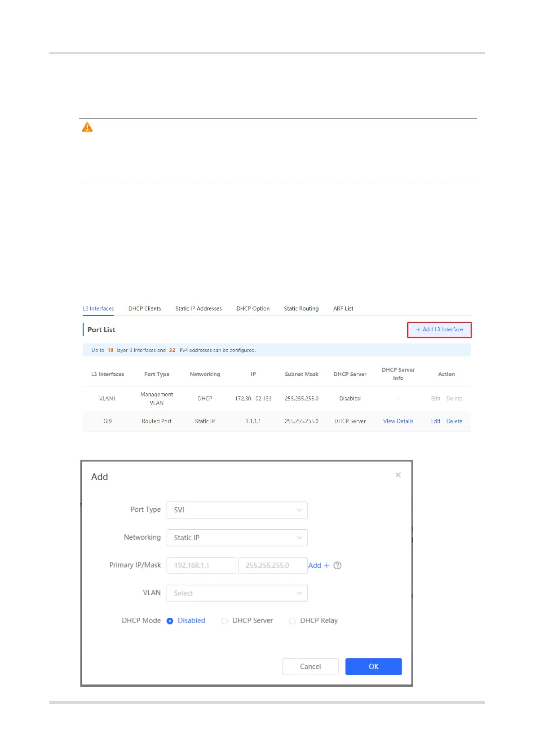Click Edit in the VLAN1 row
535x756 pixels.
436,399
